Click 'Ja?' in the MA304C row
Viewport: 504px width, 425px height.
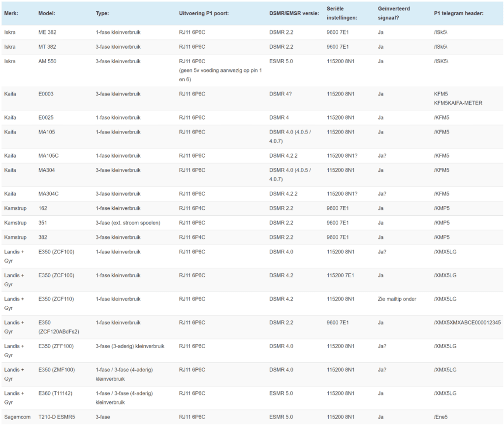pyautogui.click(x=382, y=194)
